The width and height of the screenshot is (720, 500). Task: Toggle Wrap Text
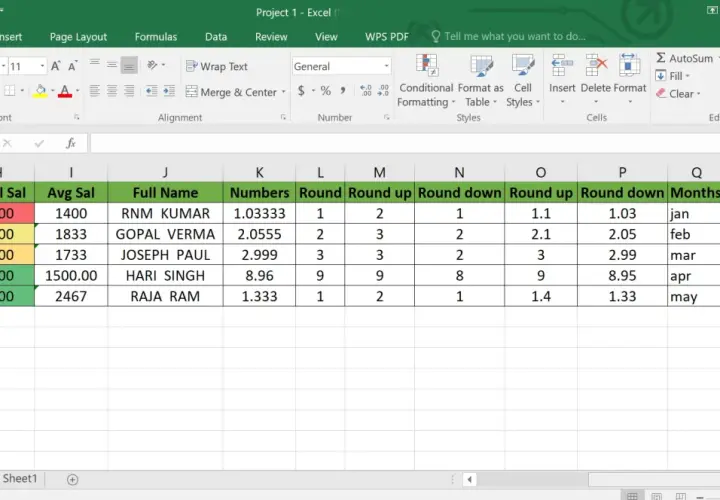point(217,66)
